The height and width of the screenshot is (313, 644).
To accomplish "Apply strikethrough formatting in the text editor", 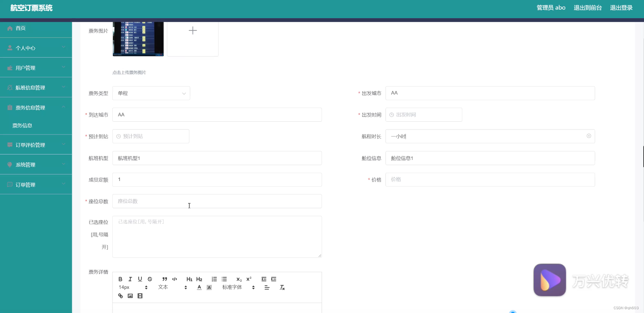I will (149, 279).
